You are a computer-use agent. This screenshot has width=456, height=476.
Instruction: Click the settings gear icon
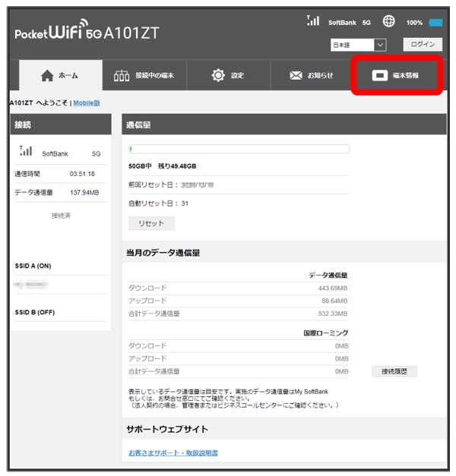(218, 76)
